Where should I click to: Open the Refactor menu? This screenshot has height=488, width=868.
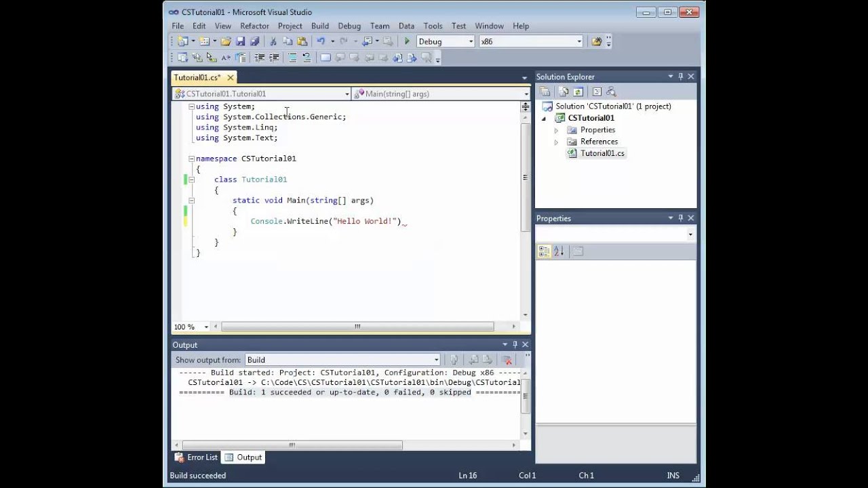coord(254,26)
